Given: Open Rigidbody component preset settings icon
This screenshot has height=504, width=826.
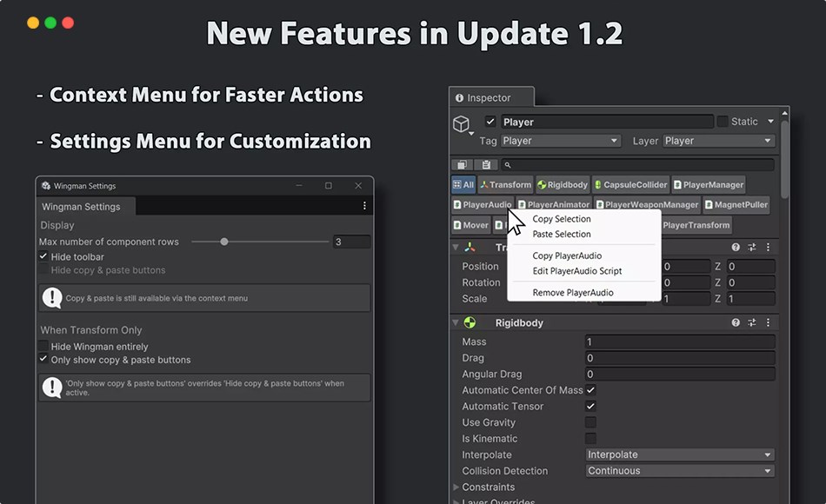Looking at the screenshot, I should 752,322.
